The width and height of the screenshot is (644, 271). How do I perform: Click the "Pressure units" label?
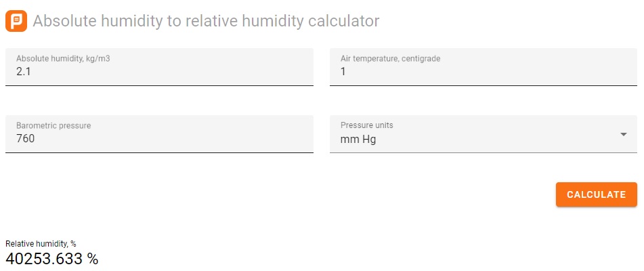(366, 125)
